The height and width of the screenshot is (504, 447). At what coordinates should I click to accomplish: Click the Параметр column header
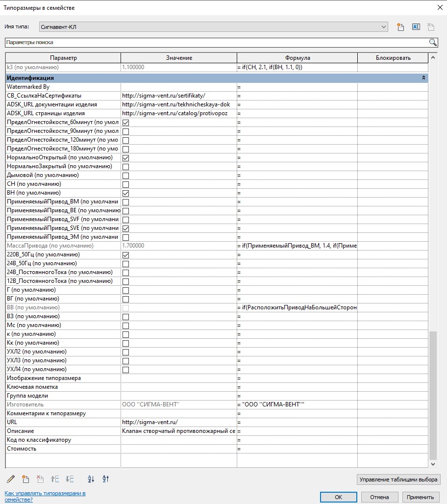coord(63,58)
